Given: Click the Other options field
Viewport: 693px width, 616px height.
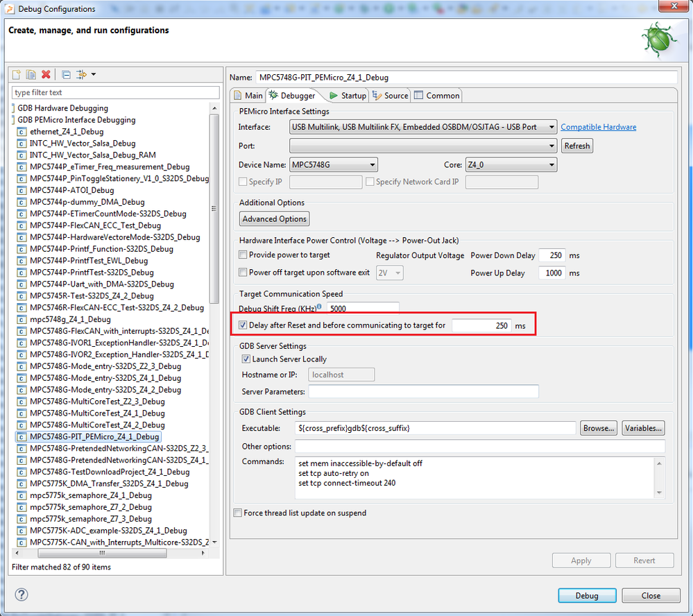Looking at the screenshot, I should (480, 446).
